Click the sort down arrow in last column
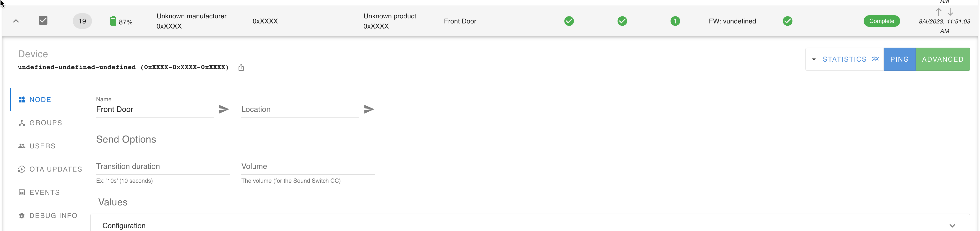 click(x=950, y=12)
